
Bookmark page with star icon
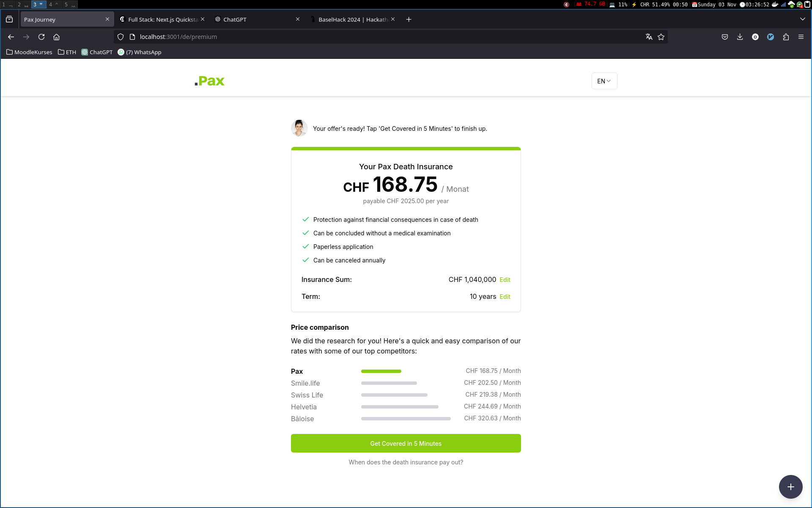(661, 37)
